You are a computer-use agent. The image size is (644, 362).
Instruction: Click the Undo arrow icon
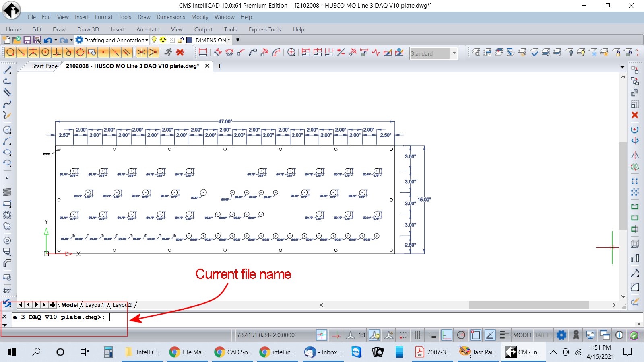click(48, 40)
